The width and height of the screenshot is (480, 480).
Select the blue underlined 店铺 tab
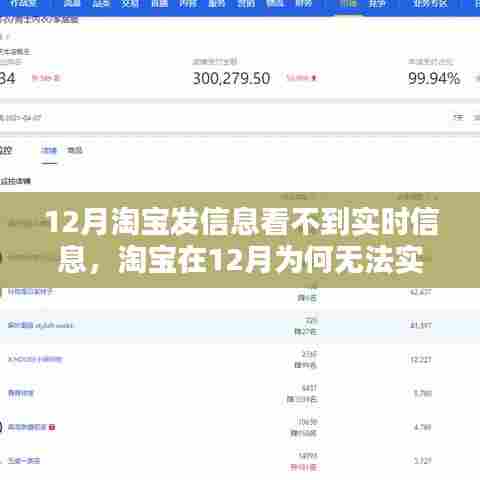pos(49,151)
